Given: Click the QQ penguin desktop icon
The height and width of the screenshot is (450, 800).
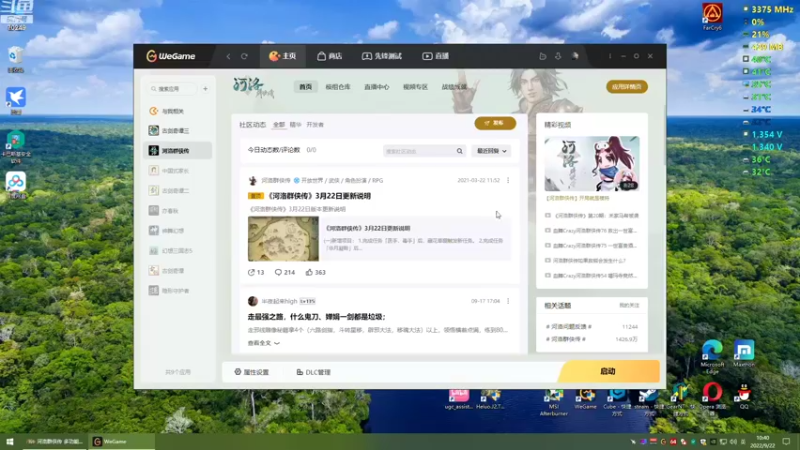Looking at the screenshot, I should coord(744,396).
